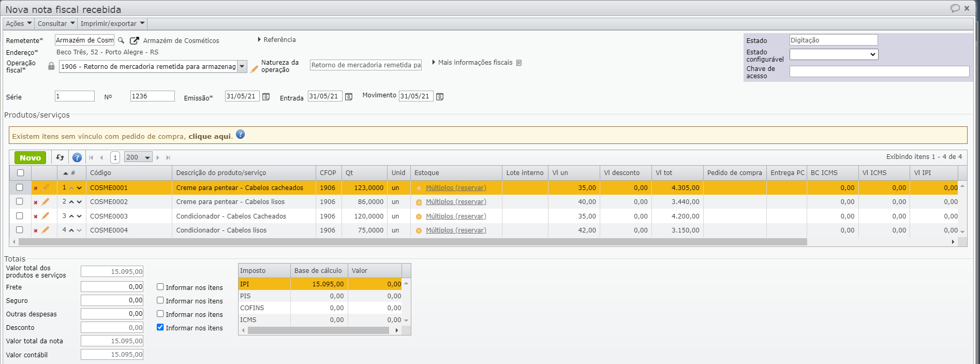Open the comment bubble icon in title bar

pos(955,8)
